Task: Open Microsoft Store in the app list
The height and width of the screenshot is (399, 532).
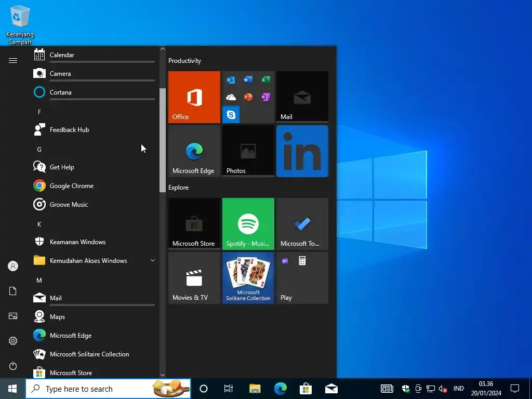Action: tap(95, 372)
